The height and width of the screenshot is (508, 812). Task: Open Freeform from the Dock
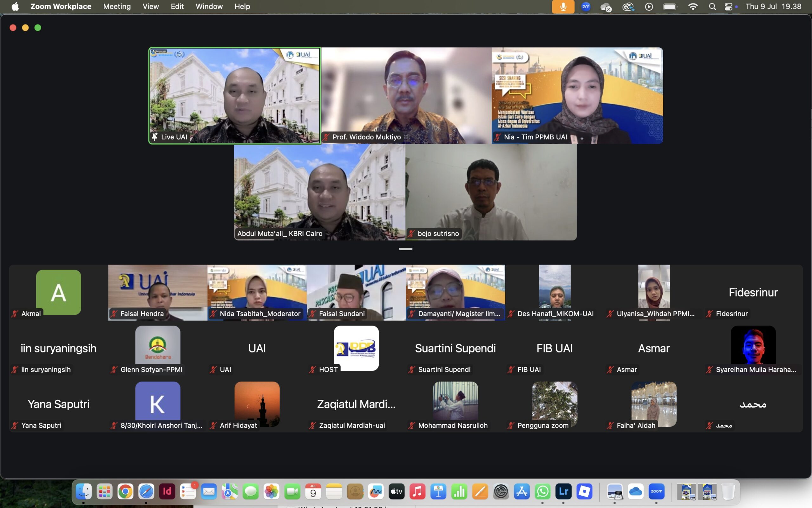click(376, 492)
